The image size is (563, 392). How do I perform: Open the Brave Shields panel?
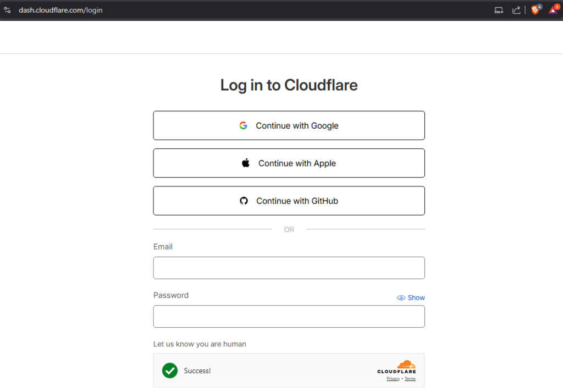click(x=535, y=9)
